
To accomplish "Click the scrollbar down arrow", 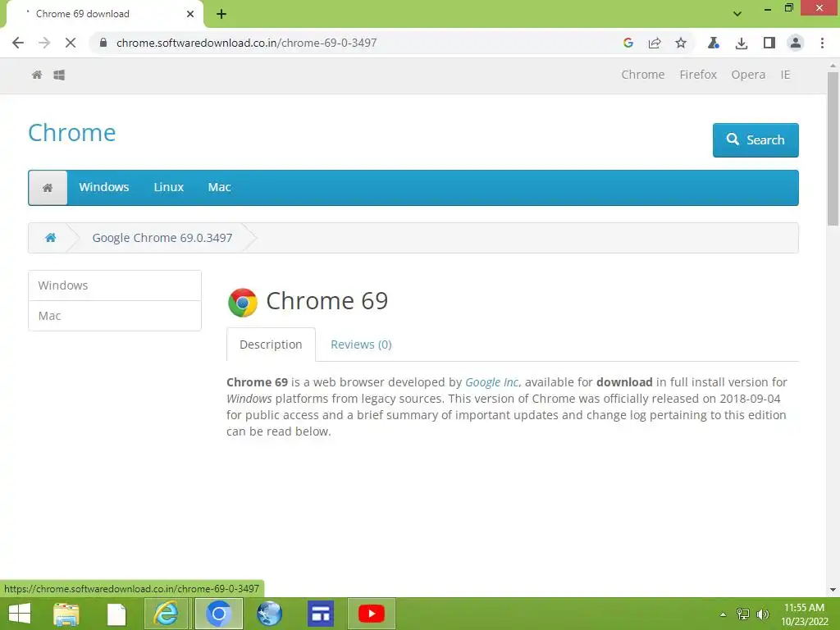I will point(833,590).
